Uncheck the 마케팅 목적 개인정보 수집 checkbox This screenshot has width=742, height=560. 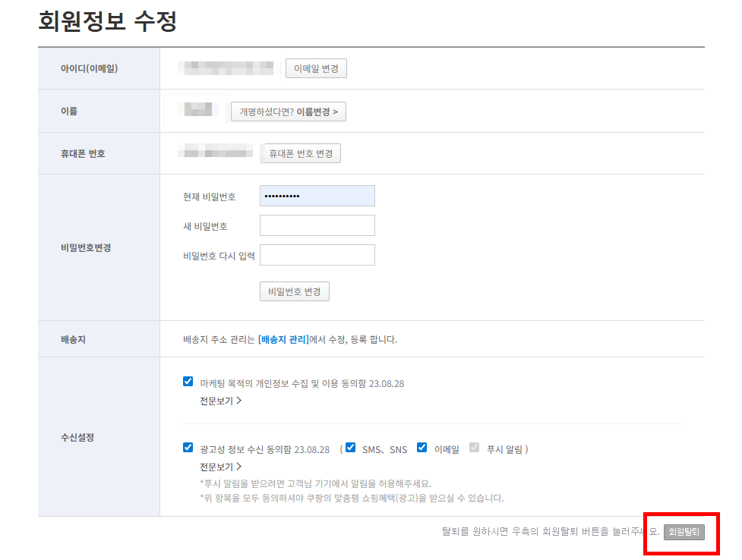click(x=188, y=382)
